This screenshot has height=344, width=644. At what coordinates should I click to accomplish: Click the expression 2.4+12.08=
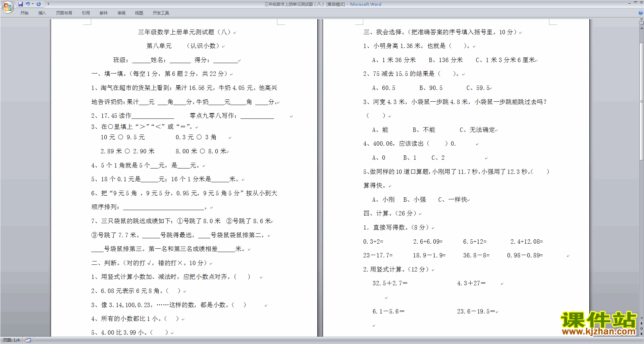point(527,242)
